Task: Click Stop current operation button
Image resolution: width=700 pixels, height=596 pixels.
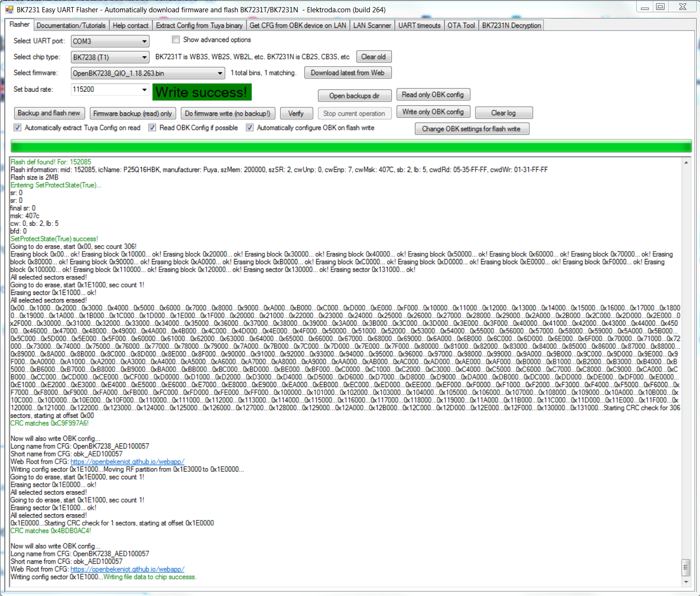Action: (x=354, y=113)
